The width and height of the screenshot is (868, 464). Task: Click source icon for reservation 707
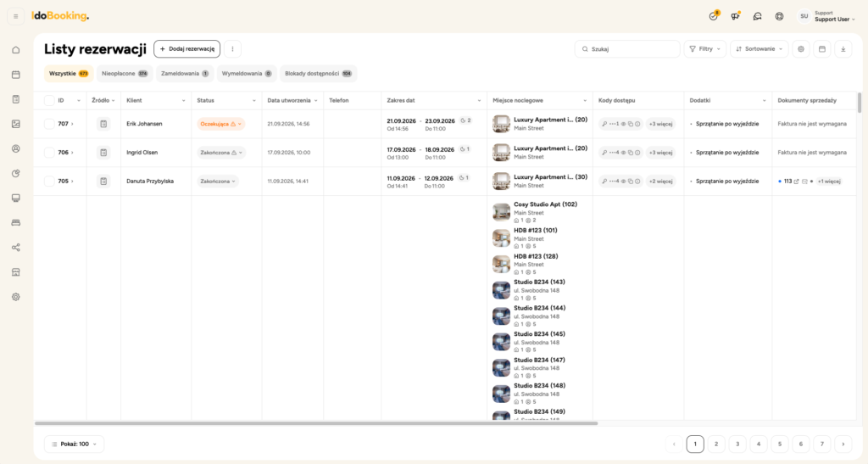tap(103, 124)
